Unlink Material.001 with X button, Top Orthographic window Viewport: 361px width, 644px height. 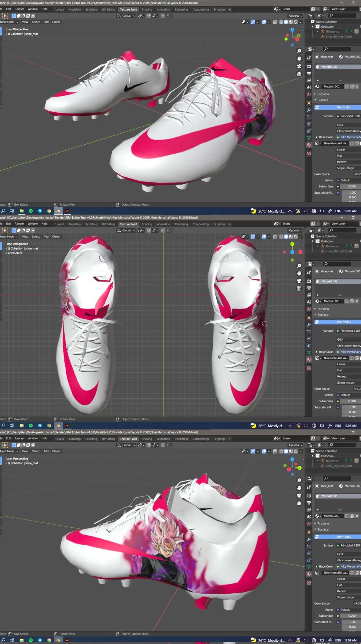[357, 301]
